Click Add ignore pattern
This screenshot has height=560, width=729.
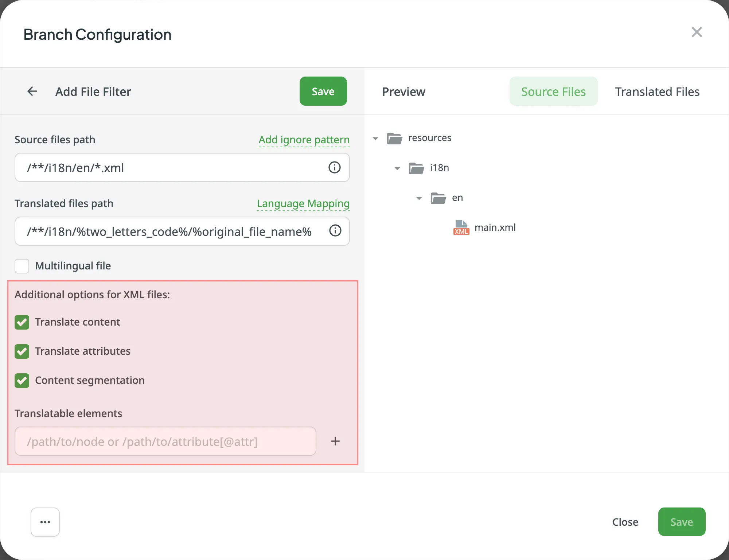pos(304,139)
